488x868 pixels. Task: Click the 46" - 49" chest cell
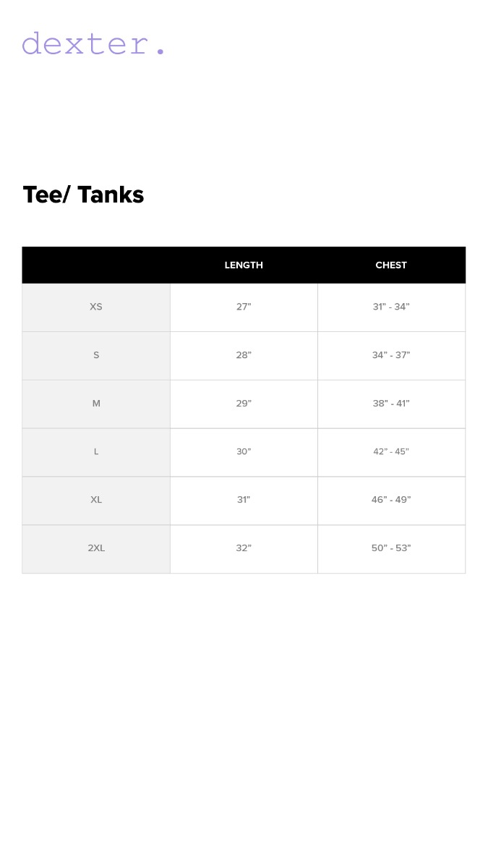pyautogui.click(x=391, y=500)
